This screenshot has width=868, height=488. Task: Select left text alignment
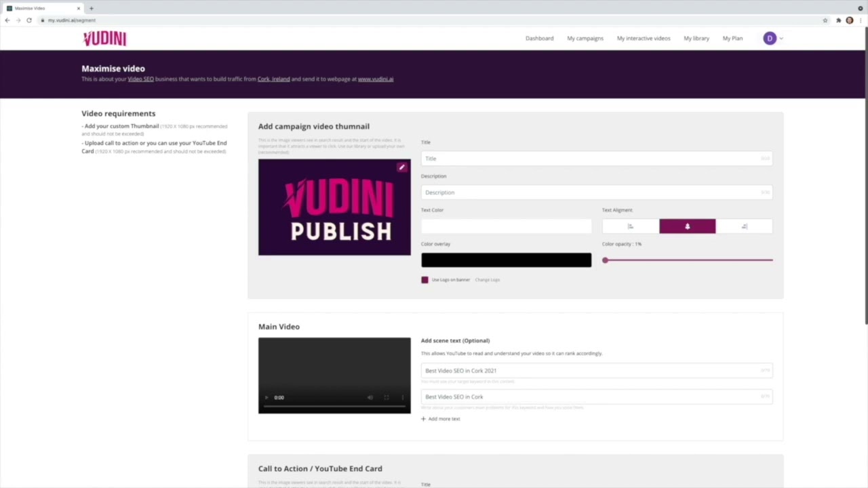630,226
